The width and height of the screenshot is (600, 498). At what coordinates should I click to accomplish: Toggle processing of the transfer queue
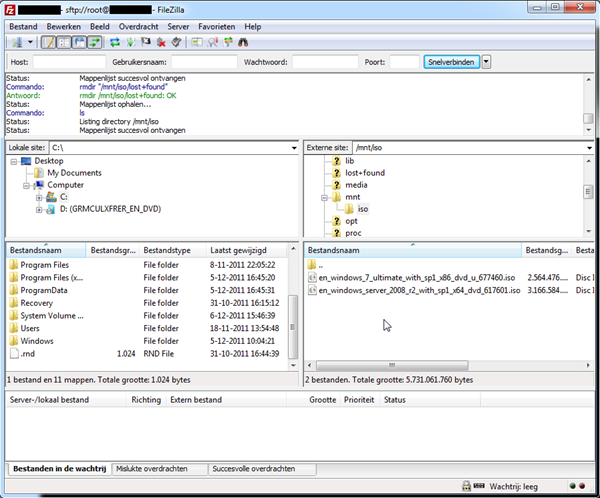130,42
